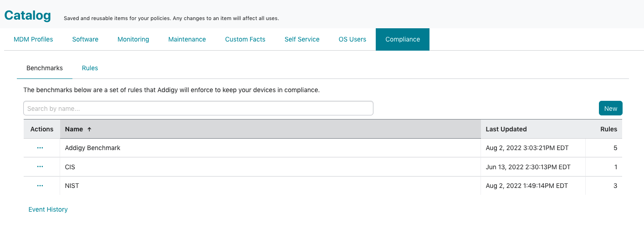Sort by the Rules column header
This screenshot has width=644, height=229.
pos(608,129)
